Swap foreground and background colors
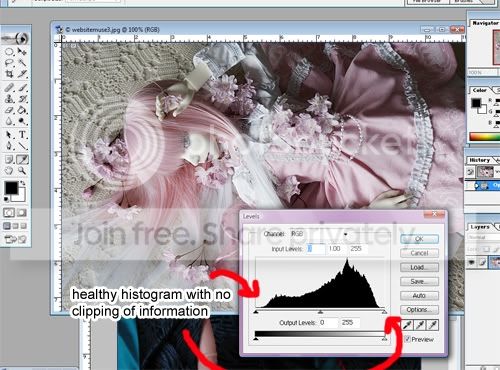Image resolution: width=500 pixels, height=370 pixels. click(x=23, y=183)
